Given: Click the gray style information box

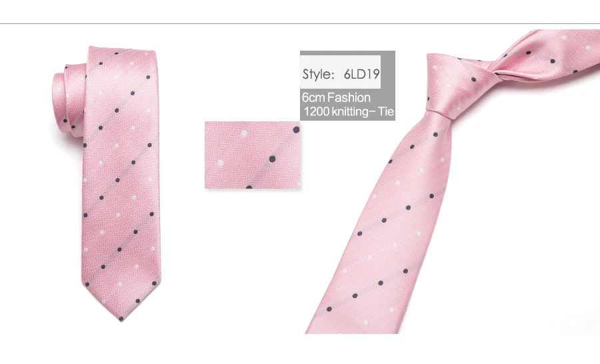Looking at the screenshot, I should [347, 85].
